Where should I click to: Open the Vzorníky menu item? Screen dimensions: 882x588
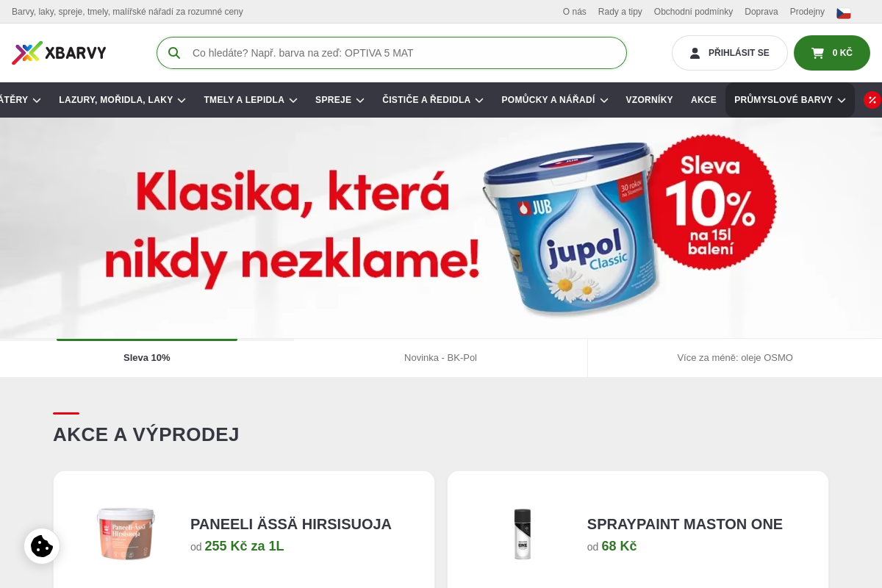pyautogui.click(x=649, y=100)
